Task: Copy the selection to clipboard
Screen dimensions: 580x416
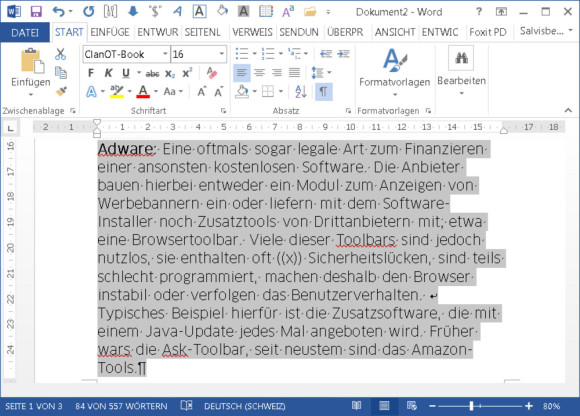Action: click(61, 72)
